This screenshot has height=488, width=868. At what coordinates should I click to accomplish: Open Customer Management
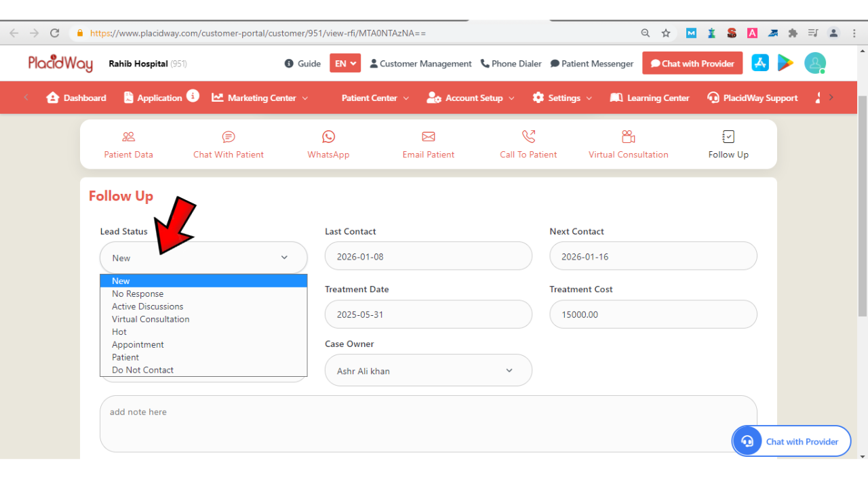[x=420, y=63]
